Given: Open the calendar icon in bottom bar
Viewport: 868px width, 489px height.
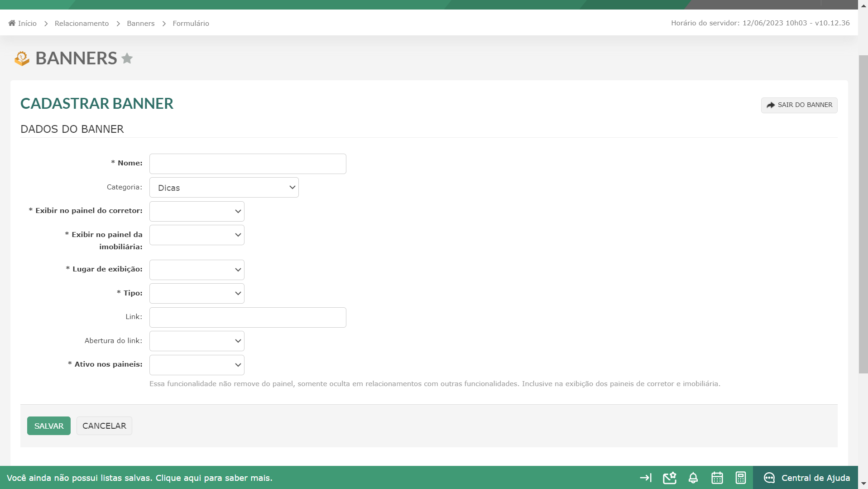Looking at the screenshot, I should coord(717,478).
